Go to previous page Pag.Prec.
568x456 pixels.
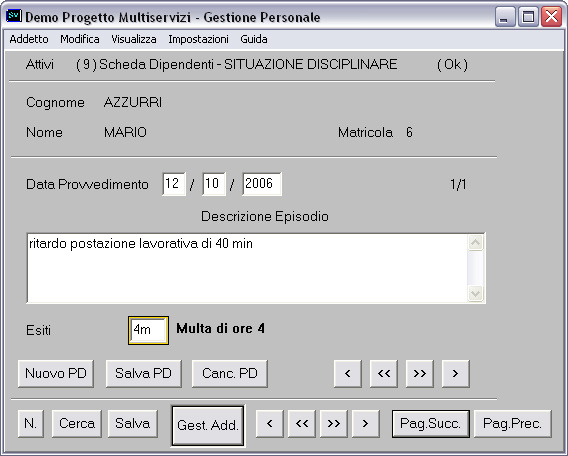click(x=513, y=423)
